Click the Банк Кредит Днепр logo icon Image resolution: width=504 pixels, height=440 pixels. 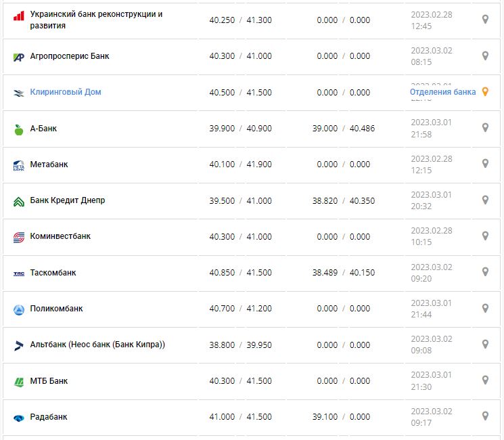point(19,201)
